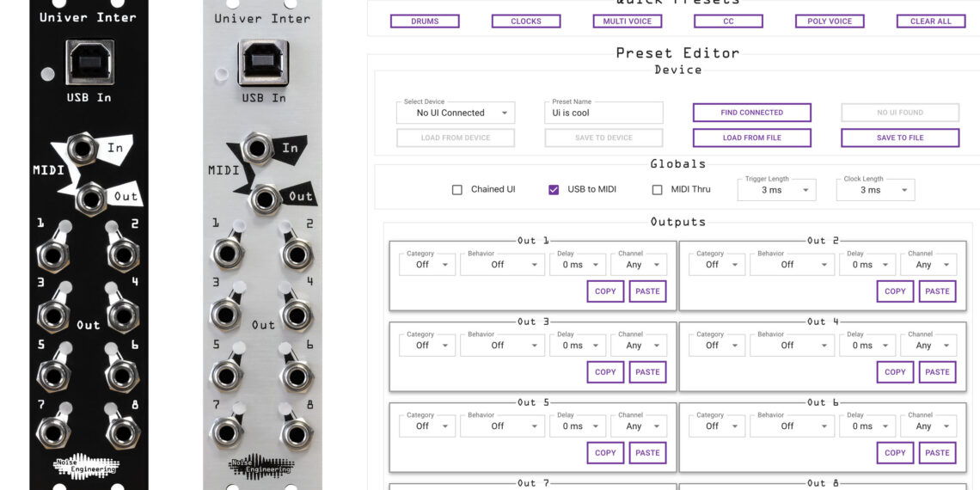Viewport: 980px width, 490px height.
Task: Click the FIND CONNECTED button
Action: [751, 113]
